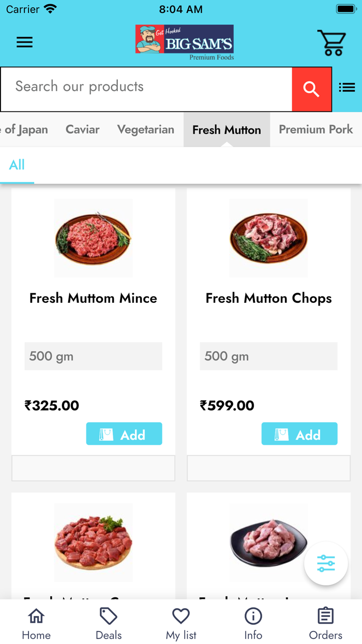Add Fresh Mutton Mince to cart
Viewport: 362px width, 644px height.
(124, 434)
